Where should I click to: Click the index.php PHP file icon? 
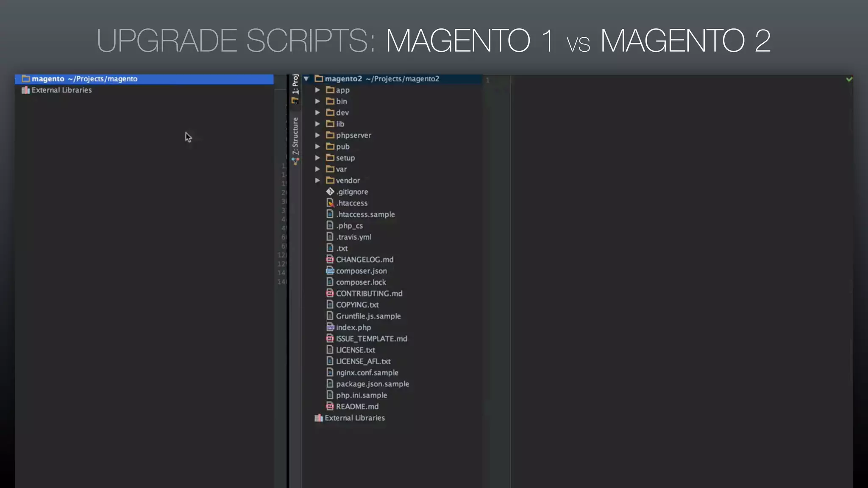click(x=330, y=327)
